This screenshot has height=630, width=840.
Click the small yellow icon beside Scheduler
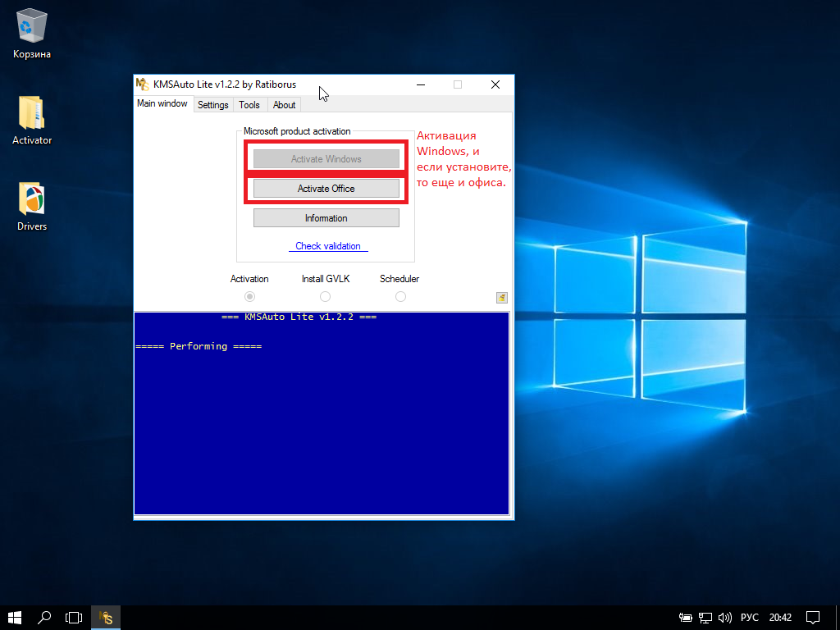click(x=501, y=298)
